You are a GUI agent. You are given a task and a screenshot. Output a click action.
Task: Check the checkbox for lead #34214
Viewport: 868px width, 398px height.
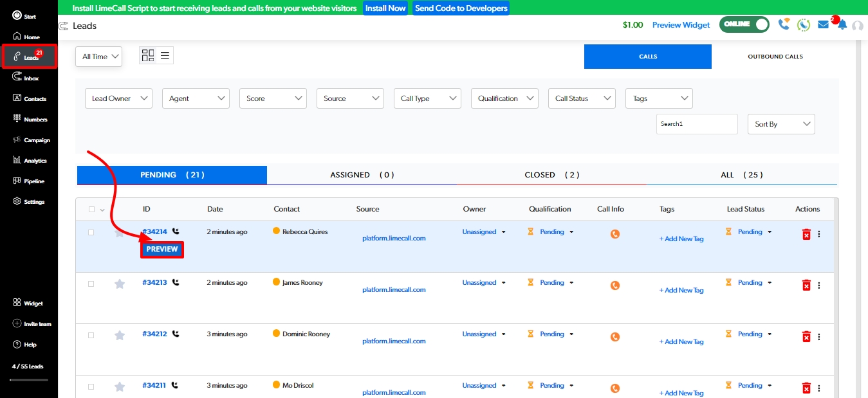(x=91, y=232)
